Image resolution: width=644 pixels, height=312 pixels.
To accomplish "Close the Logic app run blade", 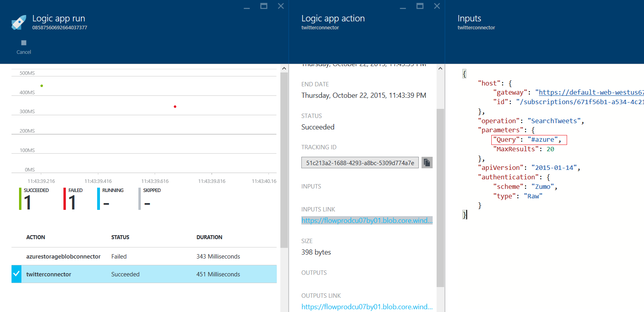I will (281, 6).
